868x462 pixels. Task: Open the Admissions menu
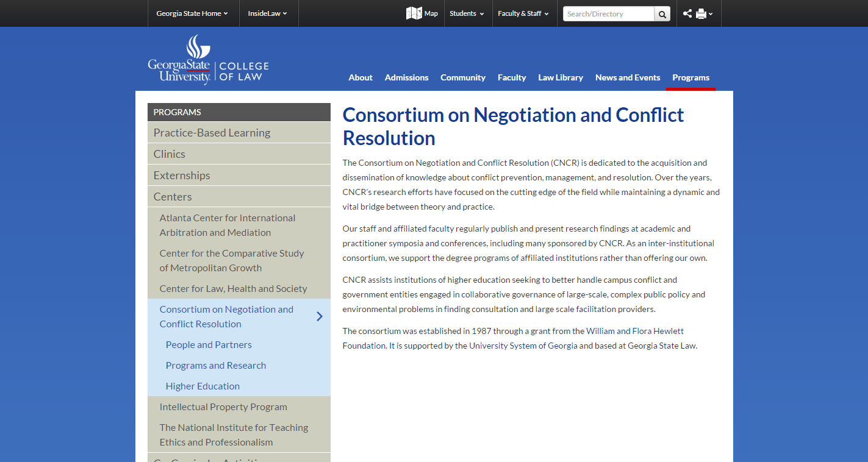click(x=406, y=77)
